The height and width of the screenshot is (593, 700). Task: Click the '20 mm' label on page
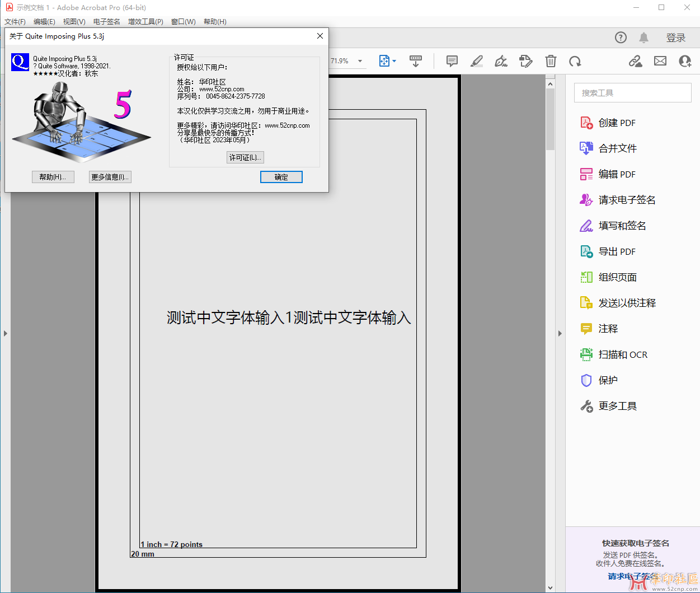coord(143,554)
